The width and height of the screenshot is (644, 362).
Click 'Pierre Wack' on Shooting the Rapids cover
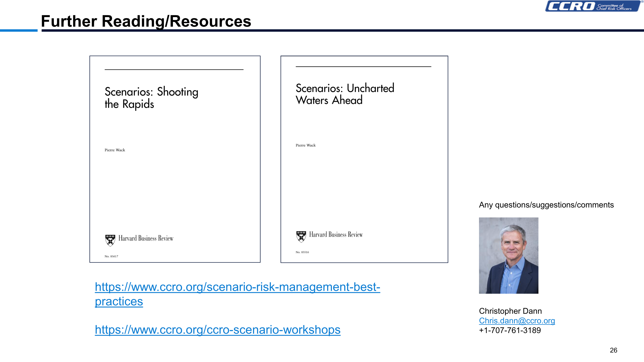pyautogui.click(x=115, y=150)
